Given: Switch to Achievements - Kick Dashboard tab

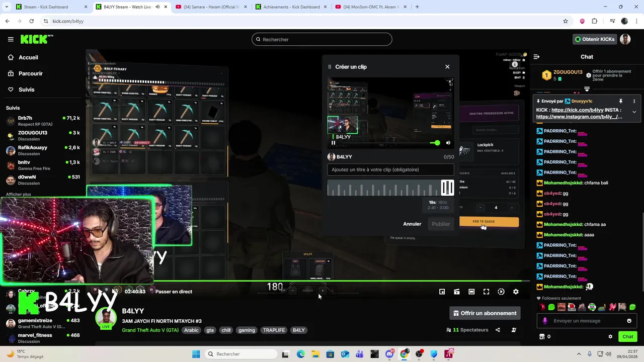Looking at the screenshot, I should [291, 7].
